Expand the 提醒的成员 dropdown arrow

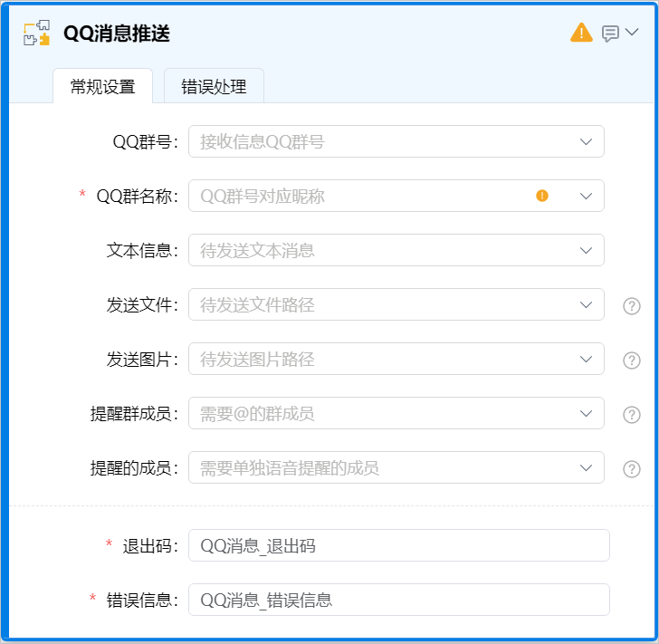586,468
